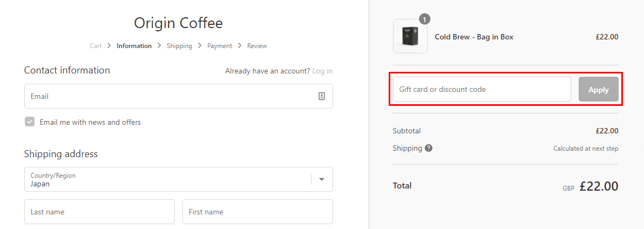This screenshot has width=644, height=229.
Task: Select the Information breadcrumb step
Action: click(x=134, y=46)
